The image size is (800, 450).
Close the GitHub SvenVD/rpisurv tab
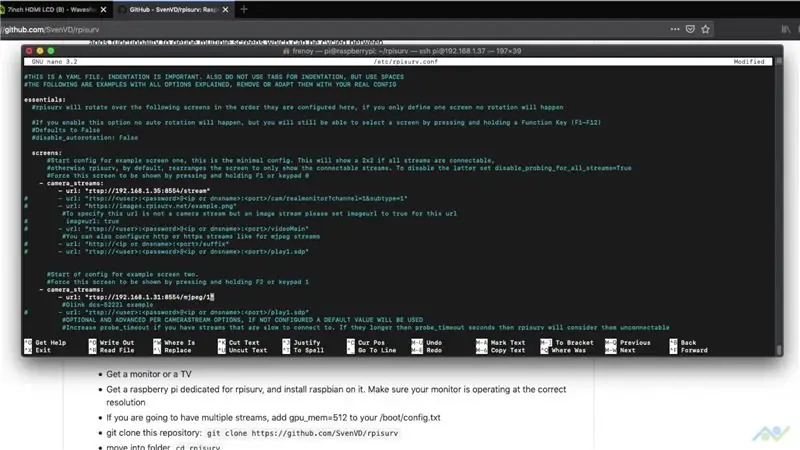(226, 9)
